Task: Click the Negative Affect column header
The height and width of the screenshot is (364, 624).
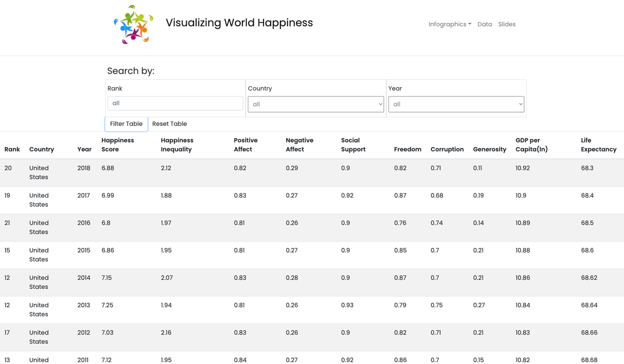Action: (x=300, y=145)
